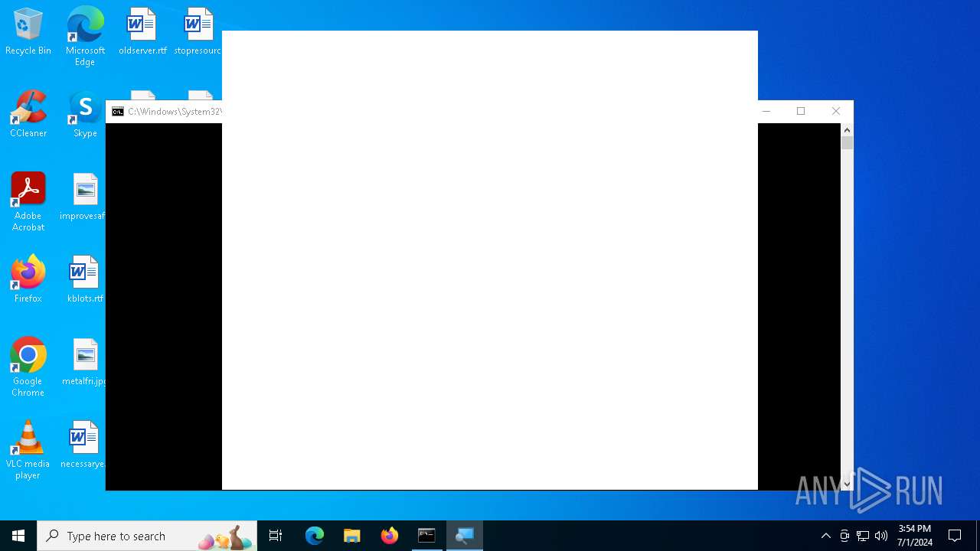The width and height of the screenshot is (980, 551).
Task: Launch Adobe Acrobat from the desktop
Action: click(28, 202)
